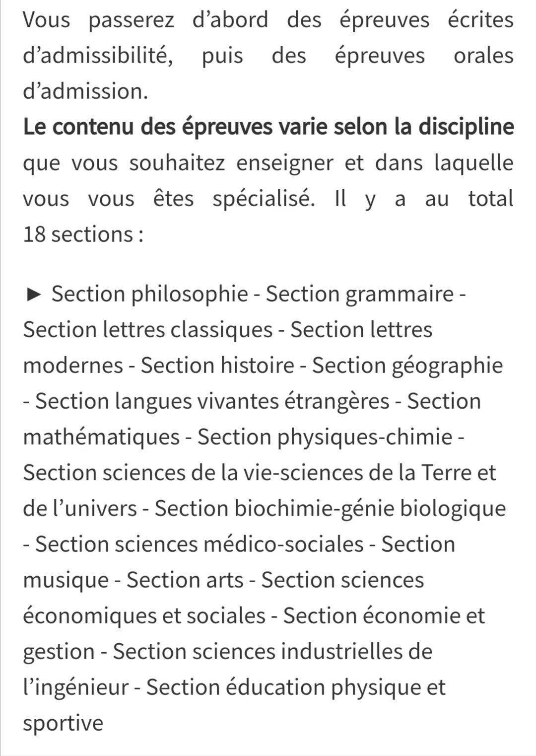Screen dimensions: 536x756
Task: Tap the "18 sections :" text
Action: (x=83, y=234)
